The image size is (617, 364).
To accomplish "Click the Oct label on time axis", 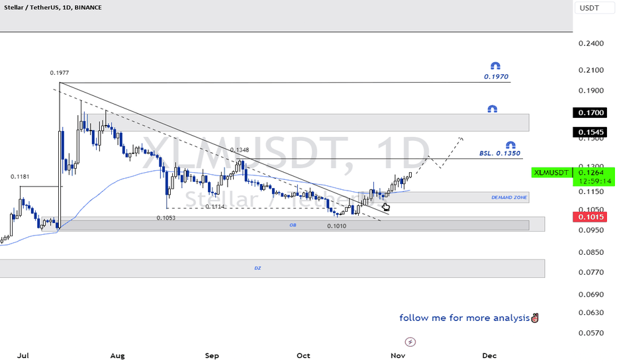I will [303, 356].
